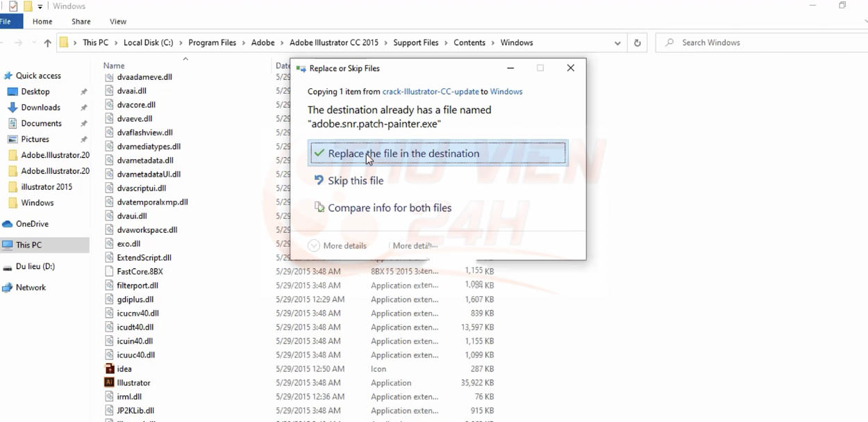Viewport: 868px width, 422px height.
Task: Click Program Files breadcrumb segment
Action: click(x=212, y=43)
